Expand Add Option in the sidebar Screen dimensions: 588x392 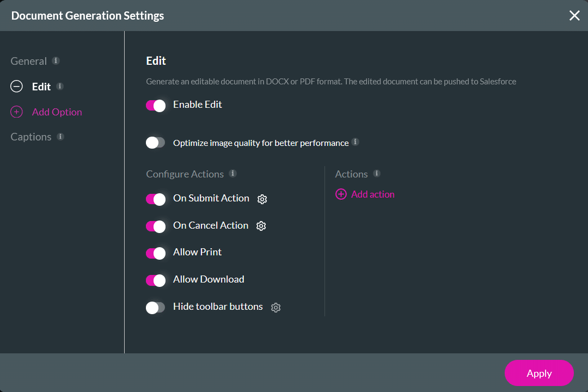point(16,112)
